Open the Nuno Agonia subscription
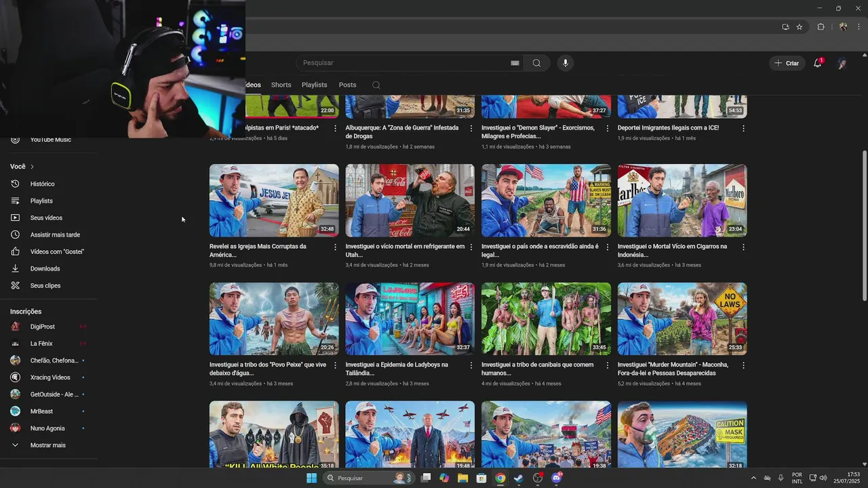 pyautogui.click(x=49, y=428)
